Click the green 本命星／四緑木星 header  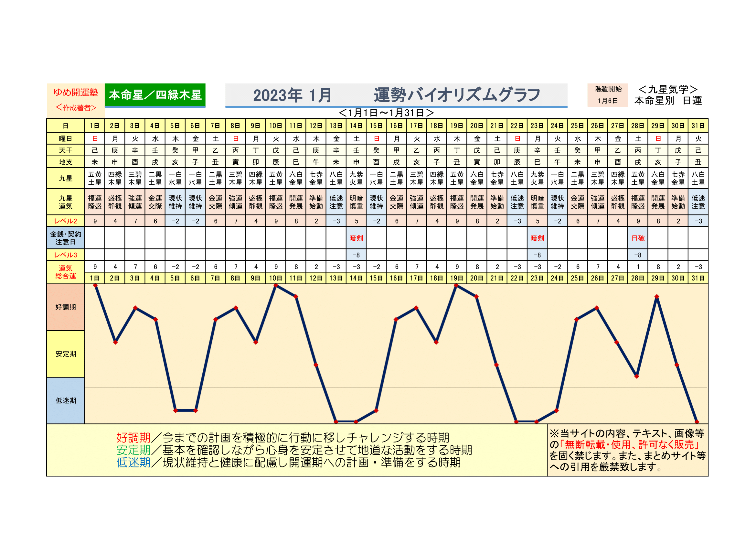[x=155, y=95]
